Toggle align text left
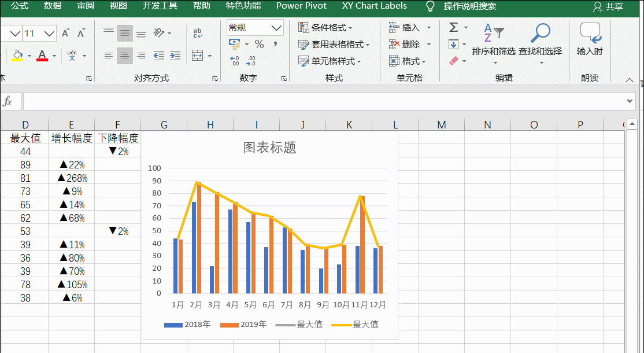644x353 pixels. [109, 56]
